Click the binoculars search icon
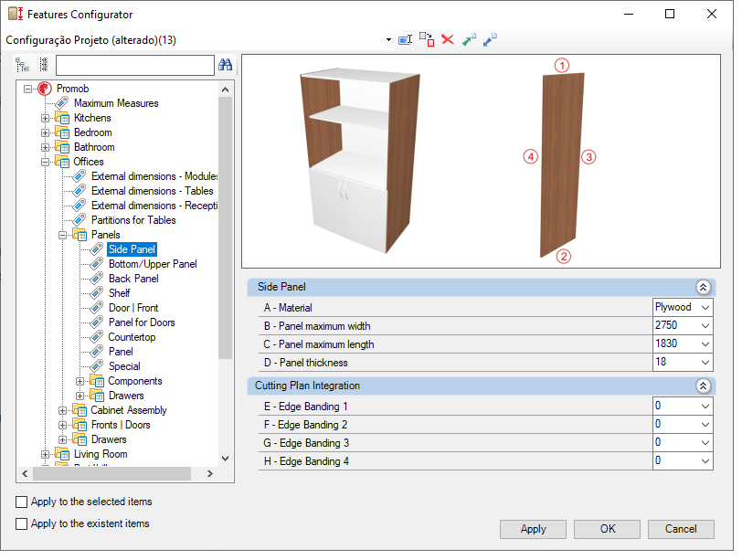Image resolution: width=742 pixels, height=560 pixels. 225,65
